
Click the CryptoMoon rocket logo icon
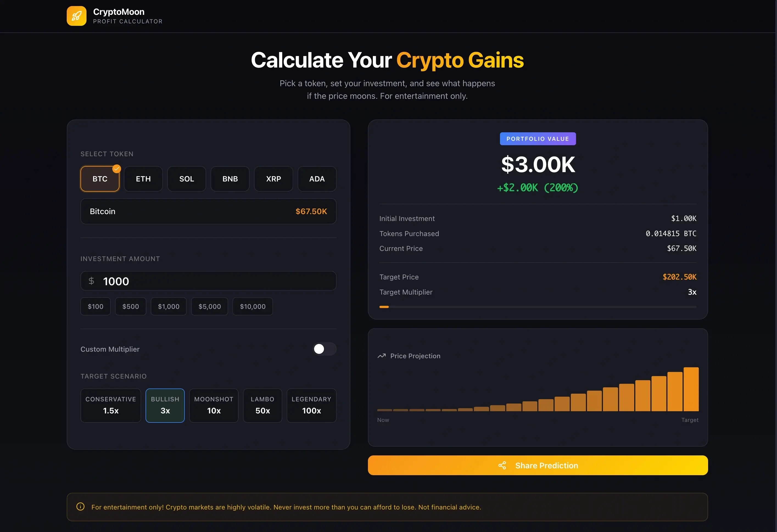(x=76, y=16)
